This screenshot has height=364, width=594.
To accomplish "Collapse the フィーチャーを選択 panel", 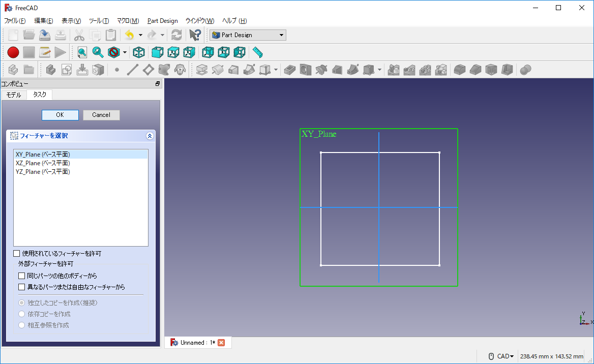I will [x=150, y=136].
